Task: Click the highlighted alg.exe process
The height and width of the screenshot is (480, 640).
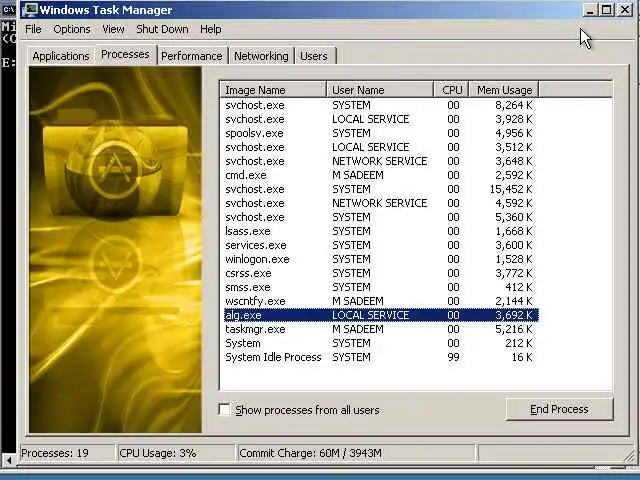Action: click(381, 315)
